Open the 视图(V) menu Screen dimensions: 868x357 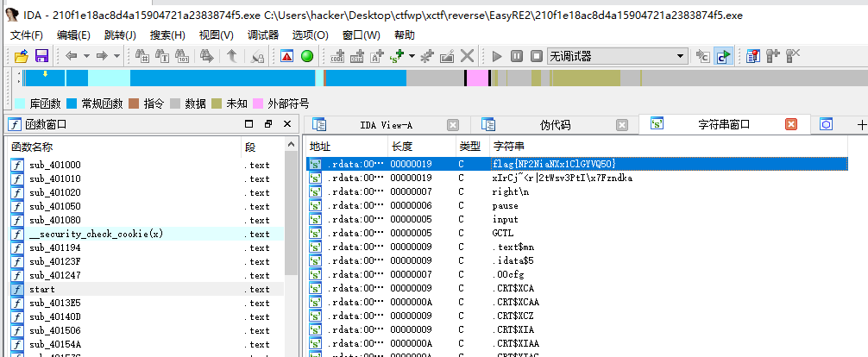pos(217,35)
